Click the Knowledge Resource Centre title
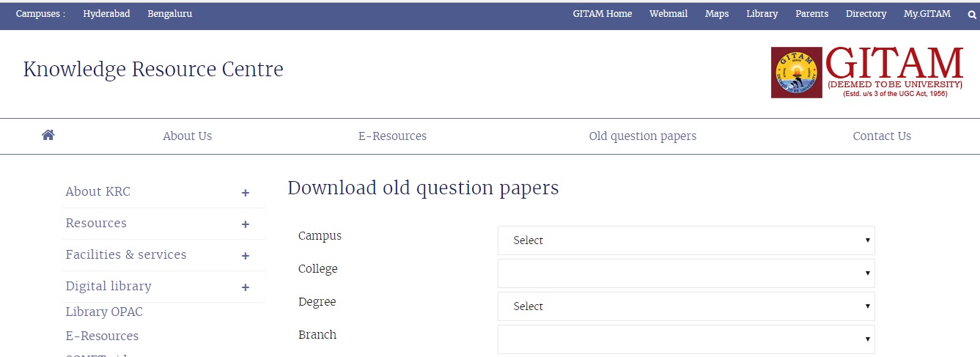Viewport: 980px width, 357px height. point(153,70)
